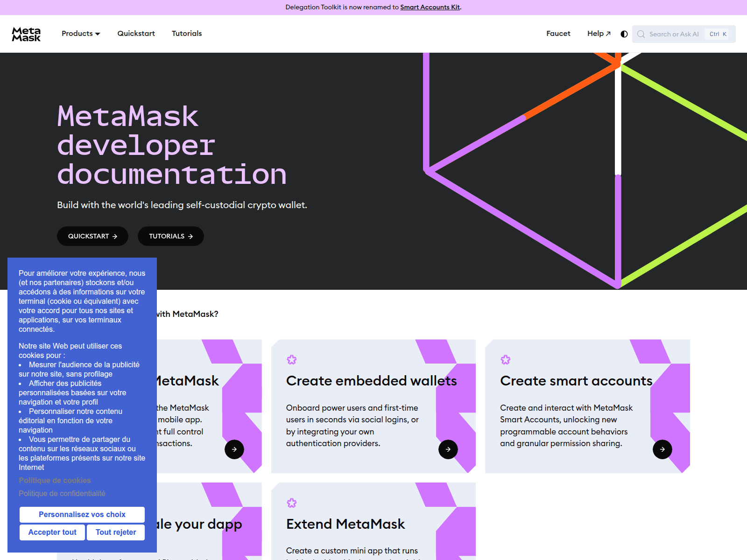The image size is (747, 560).
Task: Click the arrow on Create embedded wallets card
Action: (448, 449)
